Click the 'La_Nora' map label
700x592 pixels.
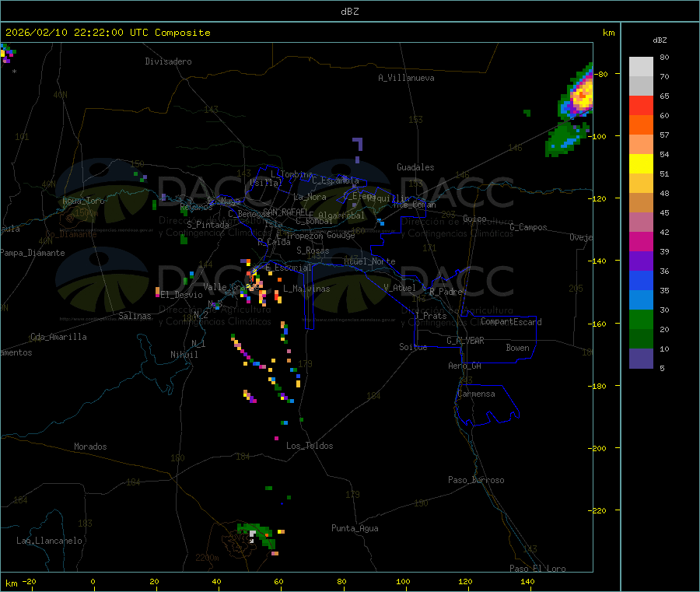[310, 197]
